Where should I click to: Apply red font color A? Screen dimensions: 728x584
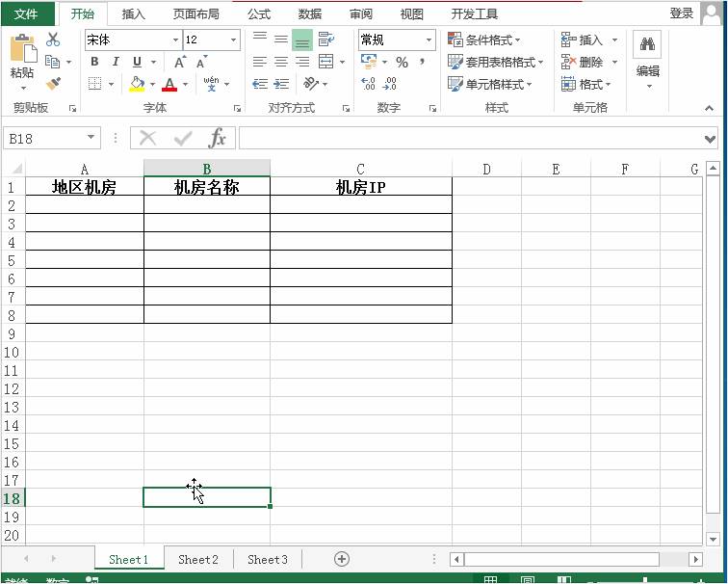[169, 84]
